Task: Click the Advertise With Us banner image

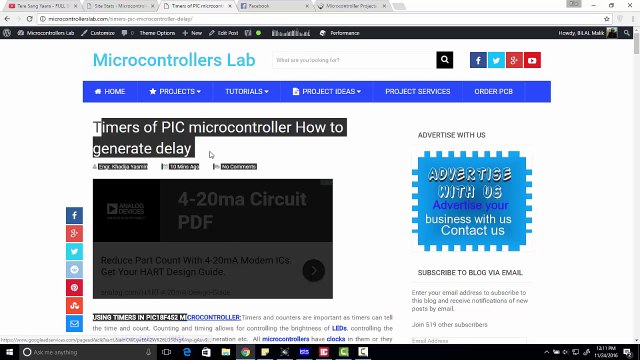Action: click(471, 201)
